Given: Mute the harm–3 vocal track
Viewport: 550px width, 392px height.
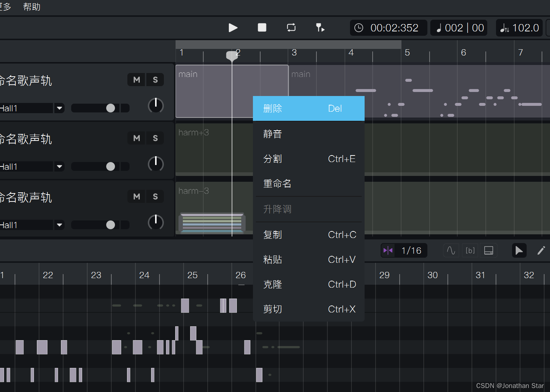Looking at the screenshot, I should 136,196.
